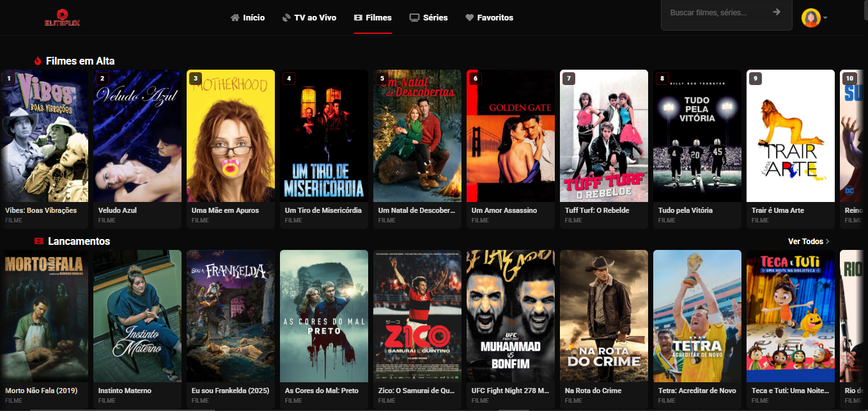Expand the profile dropdown caret
This screenshot has height=411, width=868.
[825, 18]
